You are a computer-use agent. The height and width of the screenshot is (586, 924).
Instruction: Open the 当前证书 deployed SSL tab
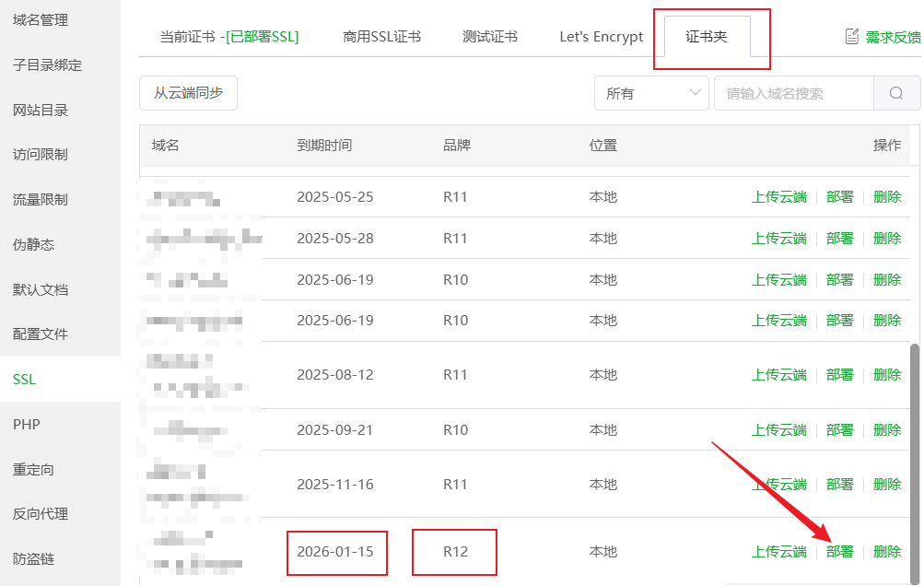(230, 37)
